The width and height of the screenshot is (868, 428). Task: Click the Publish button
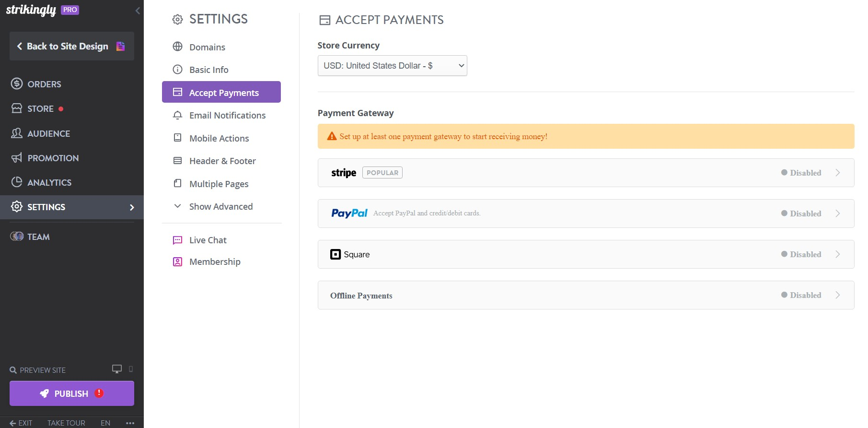[71, 393]
